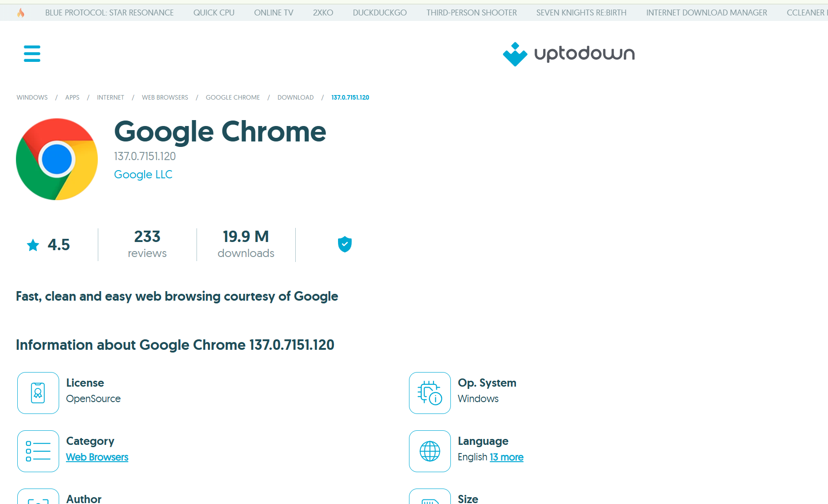Click the Google Chrome title heading
The width and height of the screenshot is (828, 504).
coord(220,132)
